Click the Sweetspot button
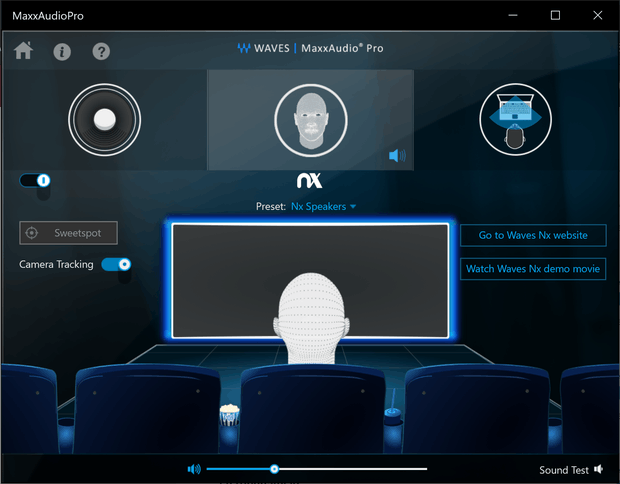The width and height of the screenshot is (620, 484). [x=68, y=233]
